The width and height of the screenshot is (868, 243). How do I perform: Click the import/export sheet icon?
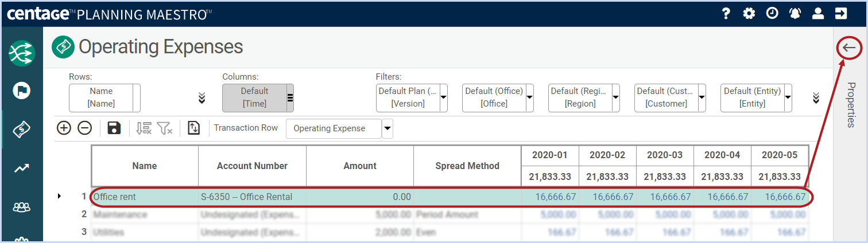194,128
